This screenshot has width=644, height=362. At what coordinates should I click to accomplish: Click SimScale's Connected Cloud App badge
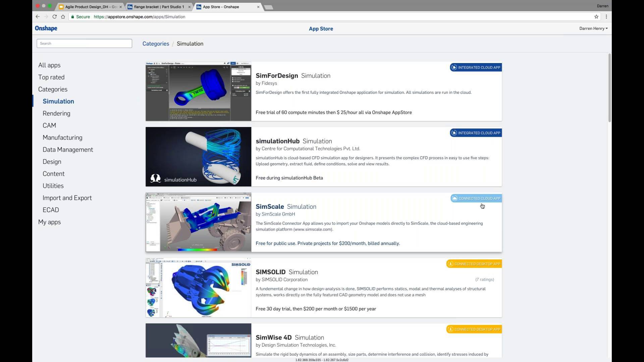click(x=476, y=198)
